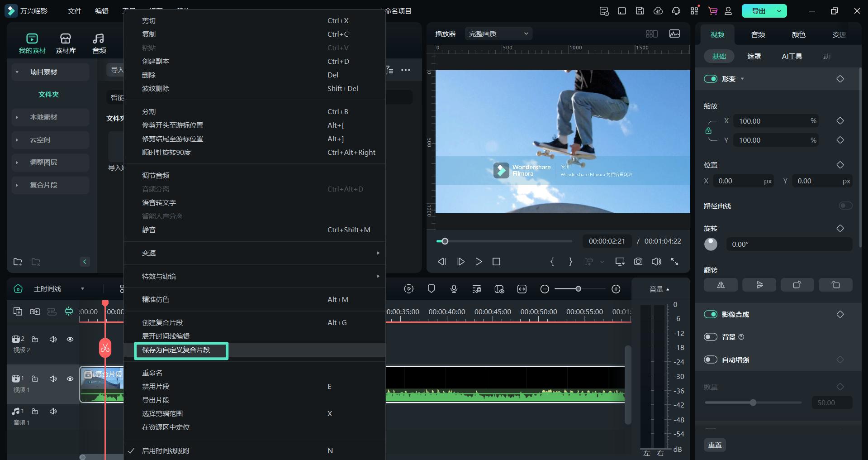Open the Stock Media library tab

(x=66, y=43)
